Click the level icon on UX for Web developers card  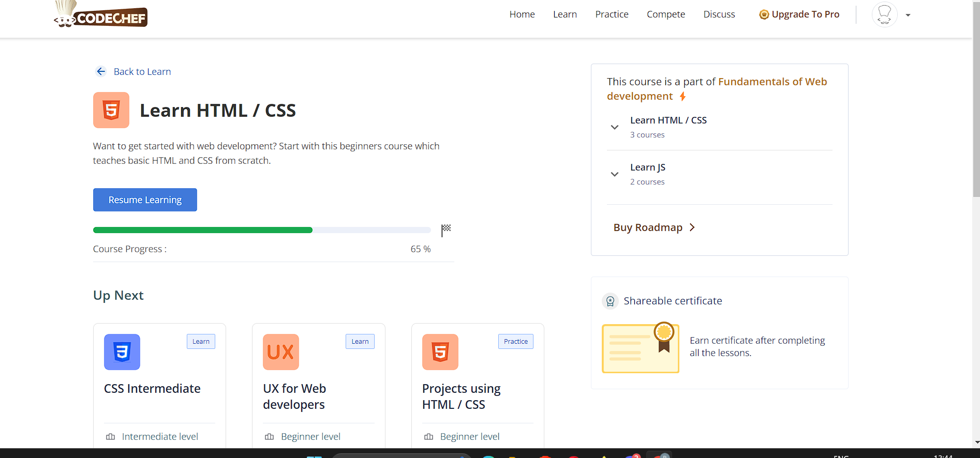(x=269, y=437)
